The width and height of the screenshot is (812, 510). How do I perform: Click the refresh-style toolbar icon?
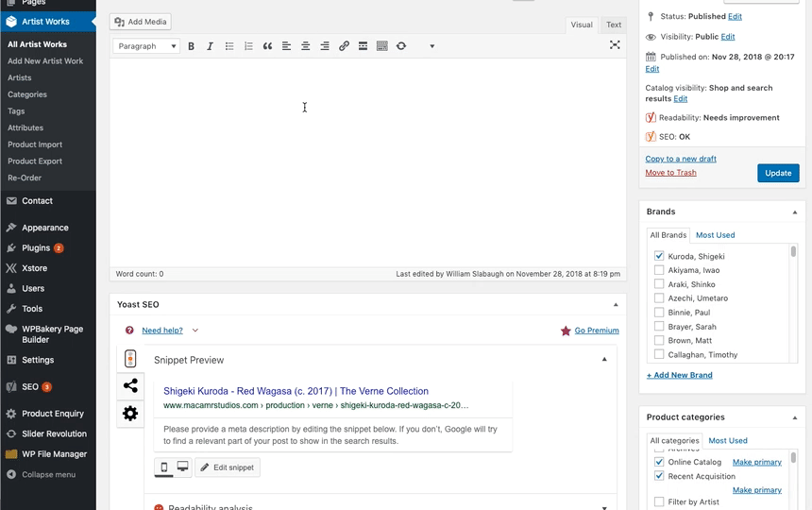tap(401, 46)
